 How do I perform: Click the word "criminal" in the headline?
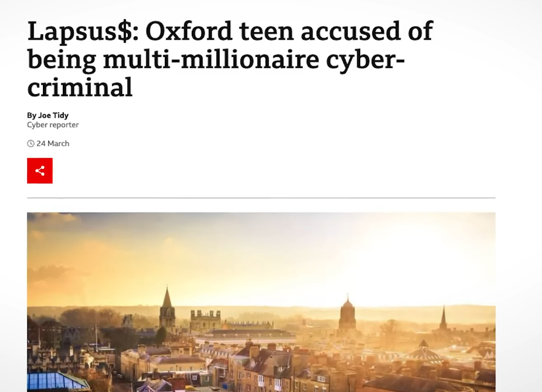pos(80,86)
